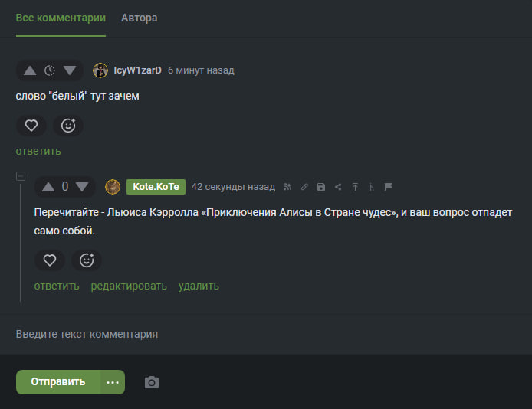The height and width of the screenshot is (409, 532).
Task: Click редактировать under Kote.KoTe's reply
Action: 129,286
